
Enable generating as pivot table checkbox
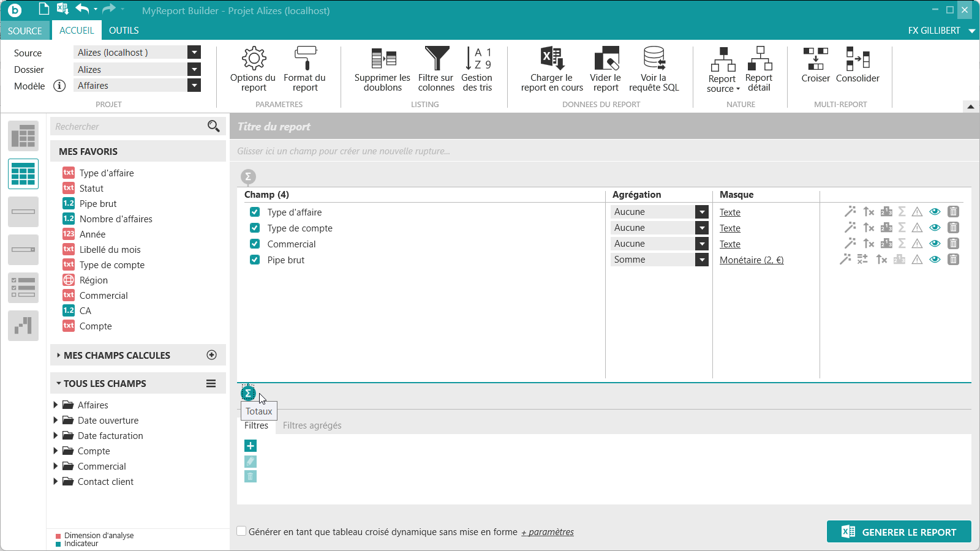click(x=242, y=531)
